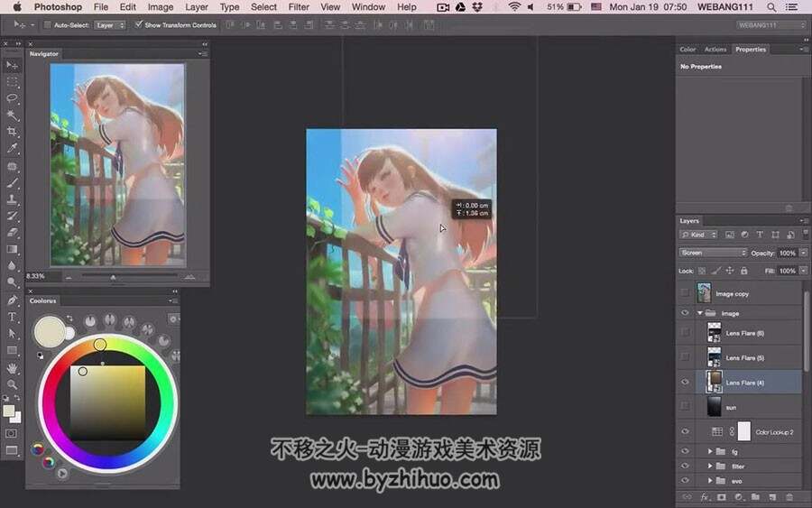This screenshot has width=812, height=508.
Task: Select the Hand tool
Action: click(x=12, y=368)
